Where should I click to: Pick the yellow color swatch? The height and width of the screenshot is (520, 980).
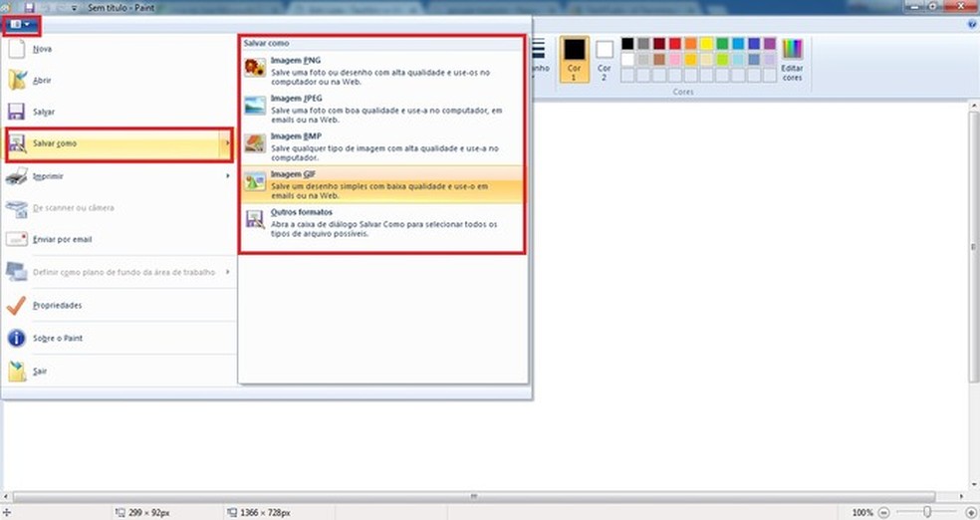706,43
